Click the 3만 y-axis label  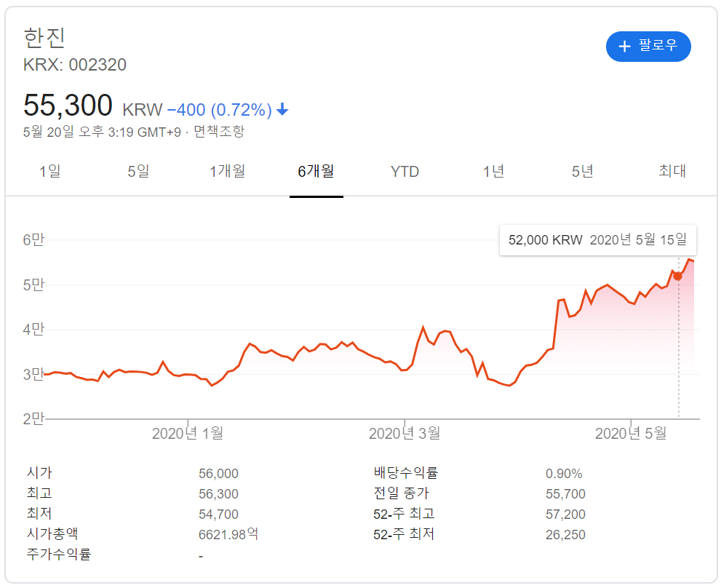tap(34, 374)
